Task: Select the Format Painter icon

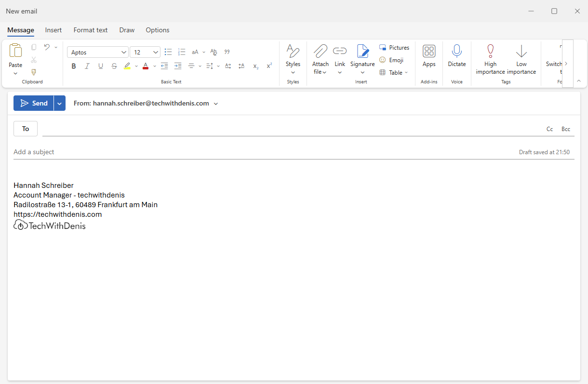Action: click(x=34, y=72)
